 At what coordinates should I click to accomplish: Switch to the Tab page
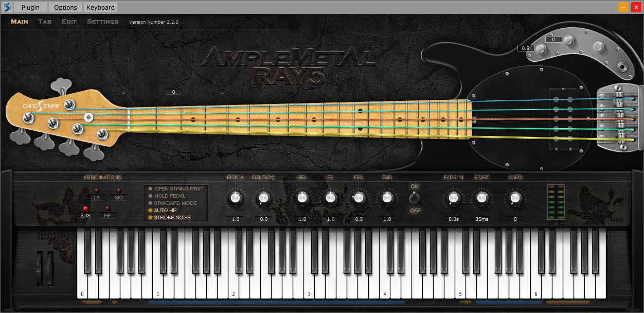[x=45, y=22]
